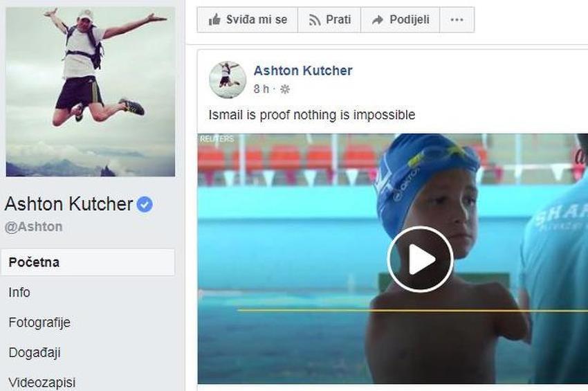Share the page with Podijeli
Viewport: 588px width, 391px height.
pos(400,19)
